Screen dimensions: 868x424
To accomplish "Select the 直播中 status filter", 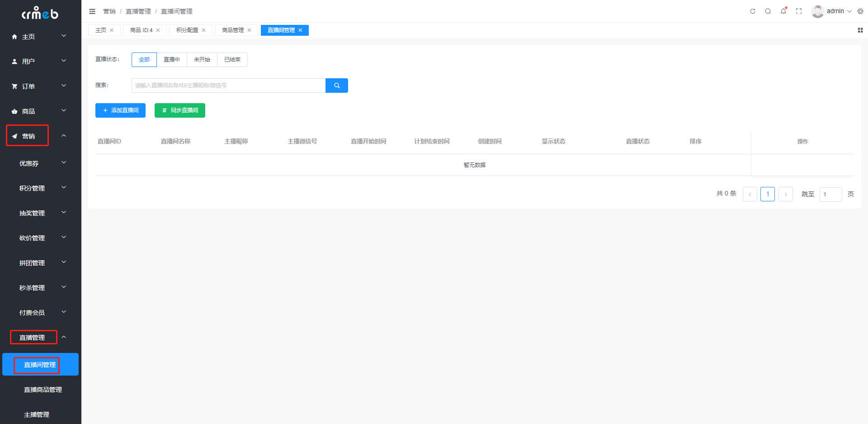I will click(x=172, y=60).
